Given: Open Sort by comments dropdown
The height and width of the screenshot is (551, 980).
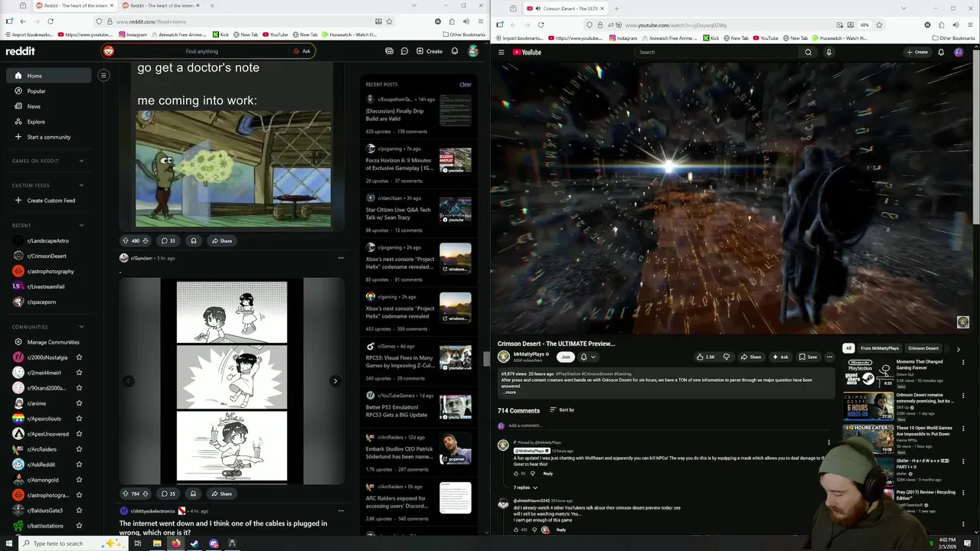Looking at the screenshot, I should [x=562, y=410].
